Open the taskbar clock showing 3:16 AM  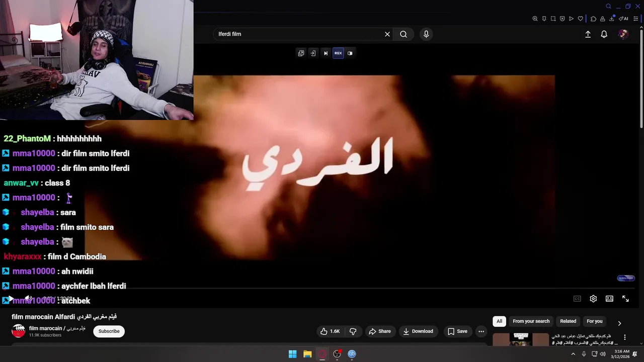coord(620,354)
